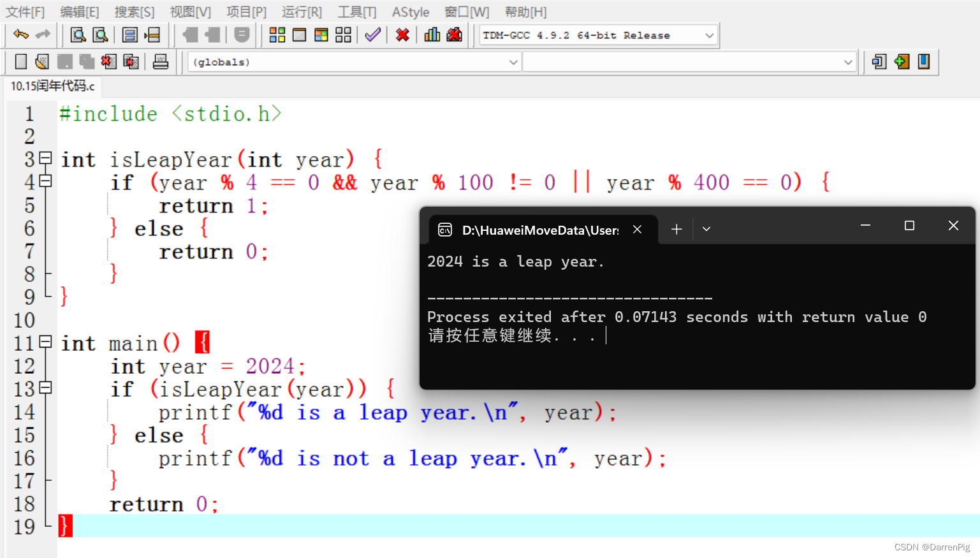This screenshot has height=558, width=980.
Task: Close the D:\HuaweiMoveData terminal tab
Action: click(x=637, y=230)
